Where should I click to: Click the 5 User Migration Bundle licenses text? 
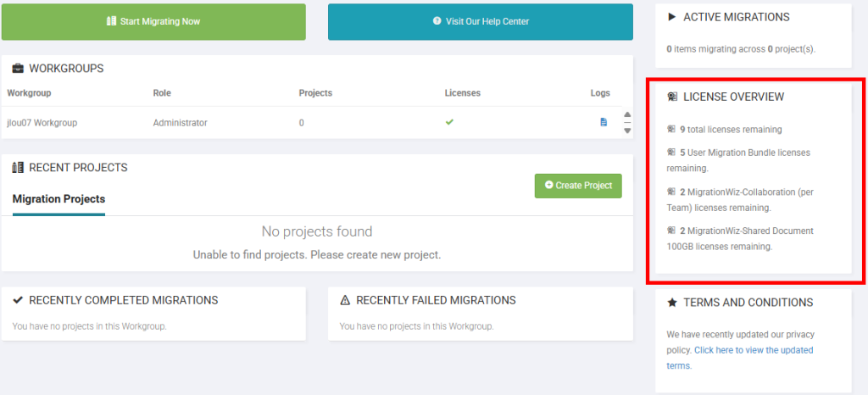click(x=738, y=160)
